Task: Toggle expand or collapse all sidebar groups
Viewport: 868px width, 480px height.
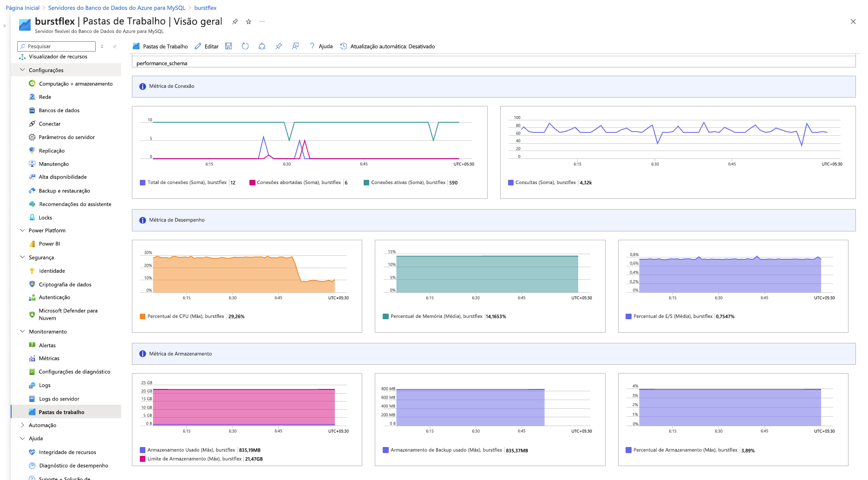Action: 102,46
